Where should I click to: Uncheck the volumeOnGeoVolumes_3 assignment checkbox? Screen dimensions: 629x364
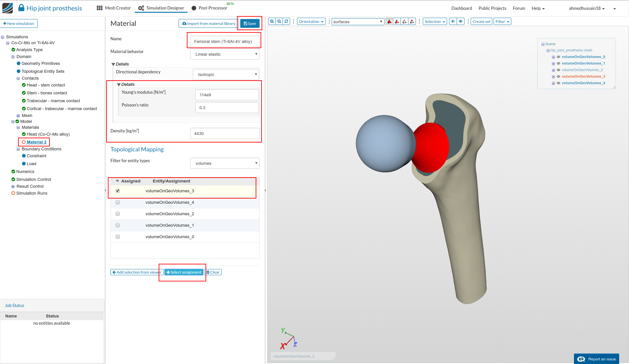point(118,191)
